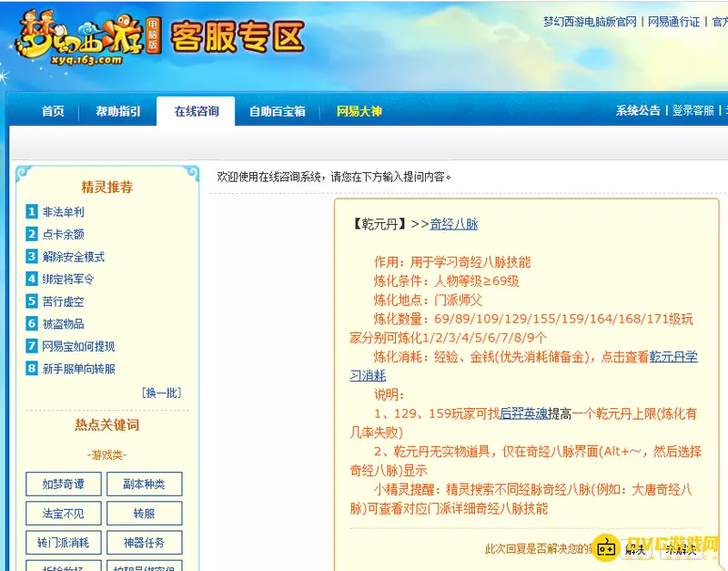Open the 奇经八脉 breadcrumb link
This screenshot has width=728, height=571.
(453, 224)
